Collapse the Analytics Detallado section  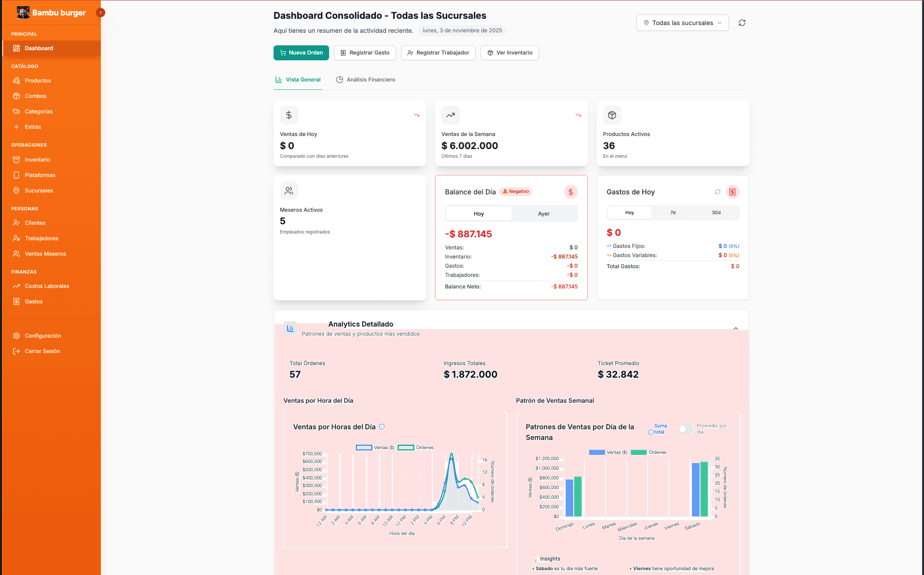(x=736, y=328)
